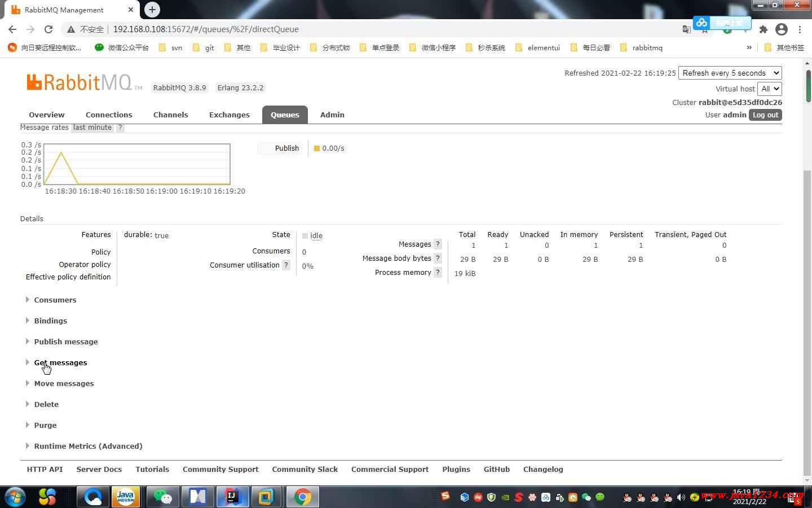Click help icon next to Consumer utilisation
This screenshot has width=812, height=508.
(x=286, y=265)
